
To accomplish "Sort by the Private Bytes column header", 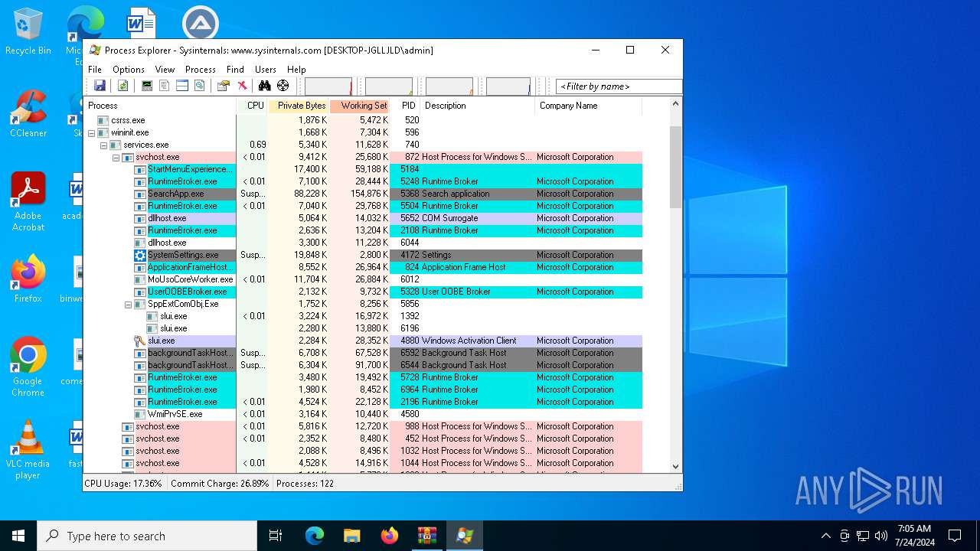I will point(299,106).
